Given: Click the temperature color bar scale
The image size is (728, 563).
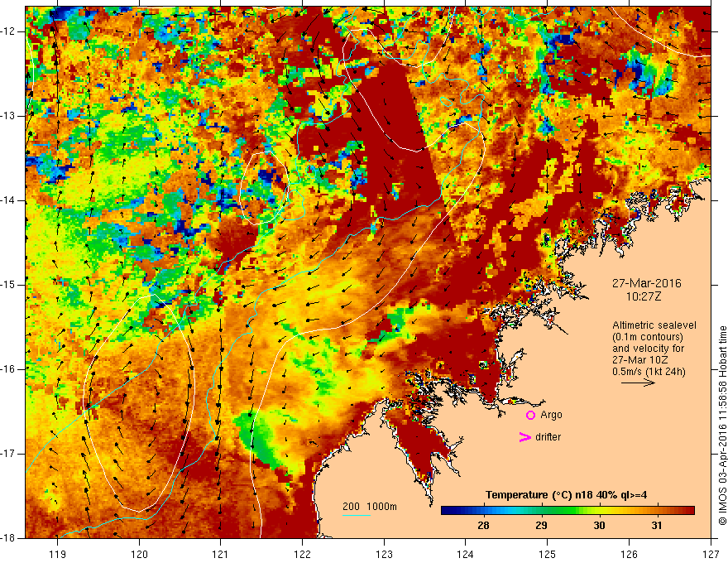Looking at the screenshot, I should pyautogui.click(x=568, y=511).
